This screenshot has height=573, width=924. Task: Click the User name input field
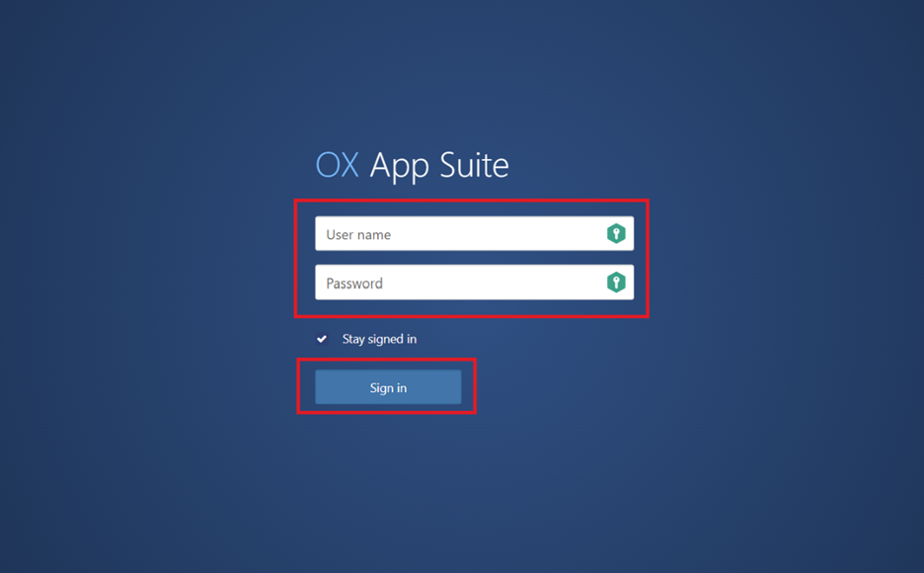pyautogui.click(x=475, y=233)
